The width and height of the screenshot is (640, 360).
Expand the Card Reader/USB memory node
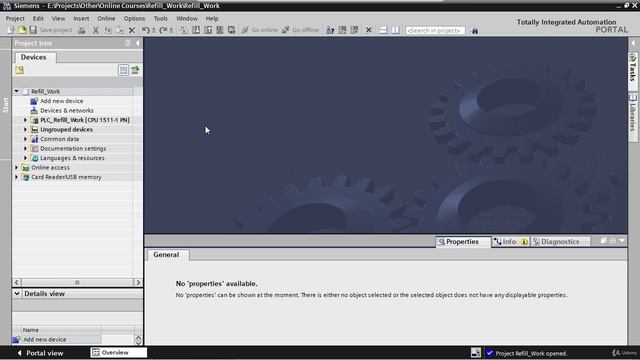click(16, 177)
